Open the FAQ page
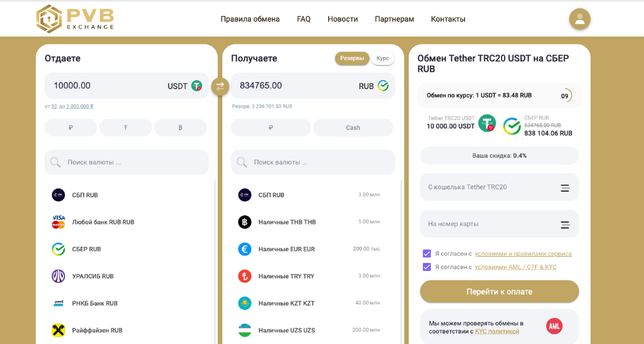Image resolution: width=644 pixels, height=344 pixels. point(303,19)
